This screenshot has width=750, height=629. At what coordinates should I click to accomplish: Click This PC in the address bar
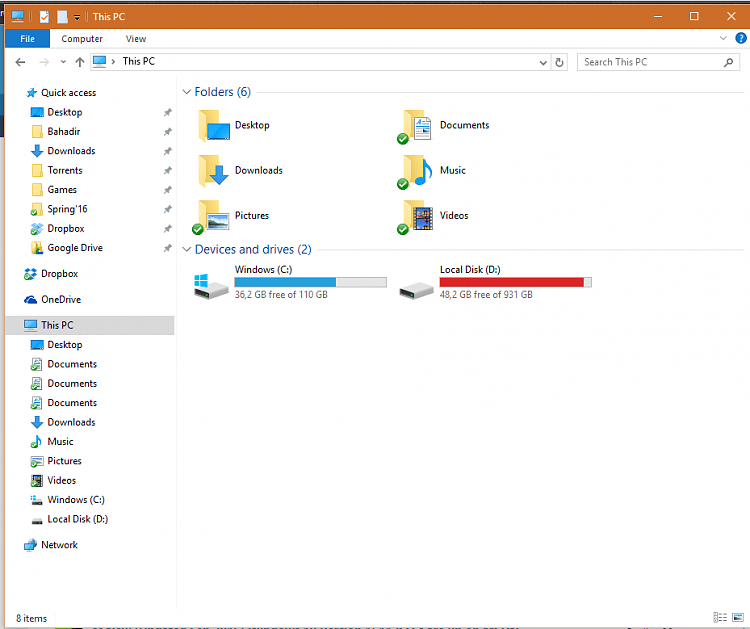click(139, 61)
